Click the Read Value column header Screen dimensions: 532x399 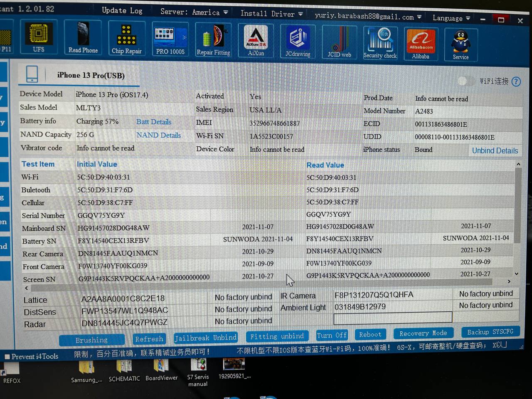tap(325, 165)
